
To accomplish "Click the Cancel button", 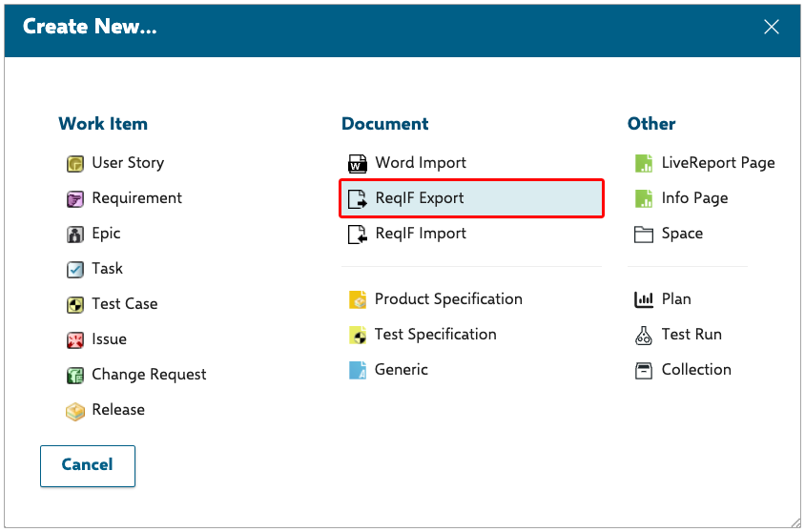I will (x=88, y=466).
